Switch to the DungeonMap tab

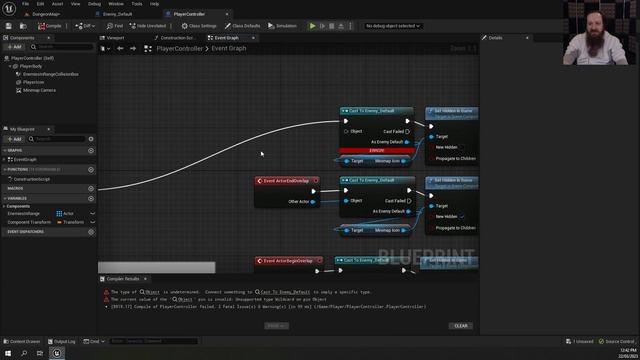46,14
